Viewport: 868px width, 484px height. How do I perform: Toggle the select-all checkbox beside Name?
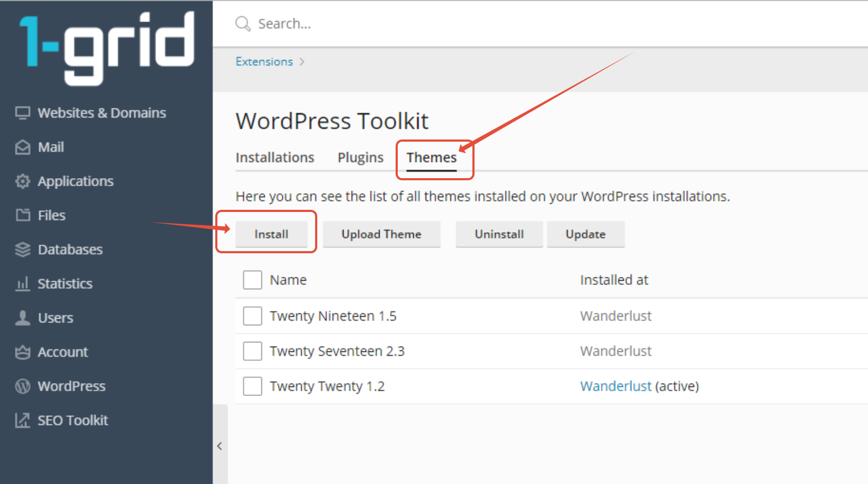tap(252, 280)
